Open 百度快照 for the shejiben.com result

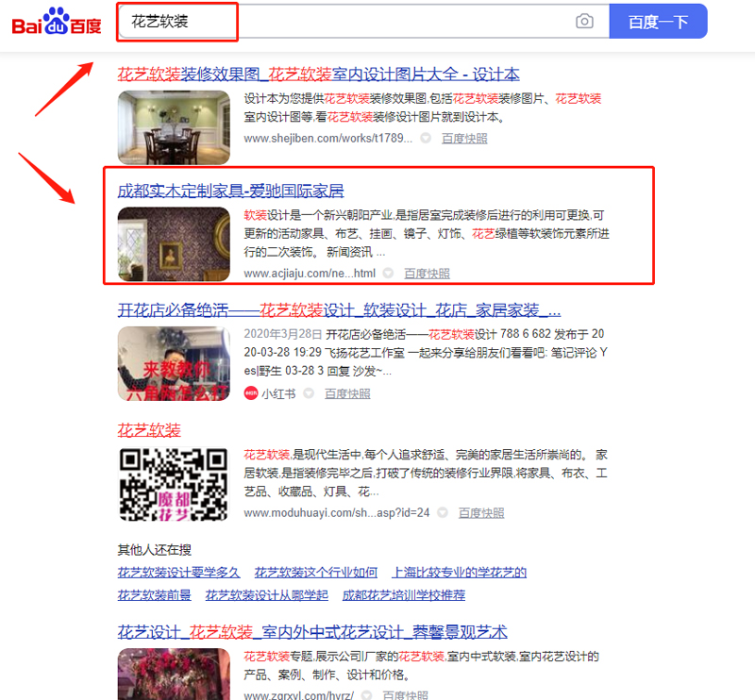click(x=464, y=138)
